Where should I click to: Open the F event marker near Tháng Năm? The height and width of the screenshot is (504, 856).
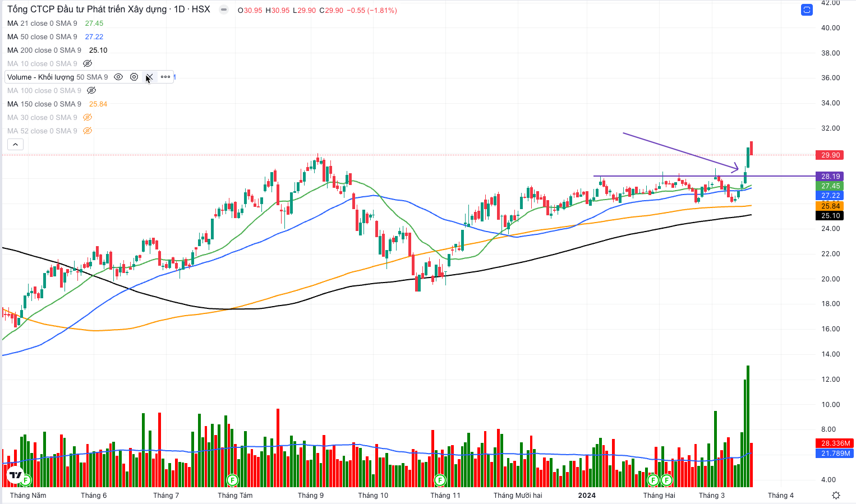[x=25, y=480]
